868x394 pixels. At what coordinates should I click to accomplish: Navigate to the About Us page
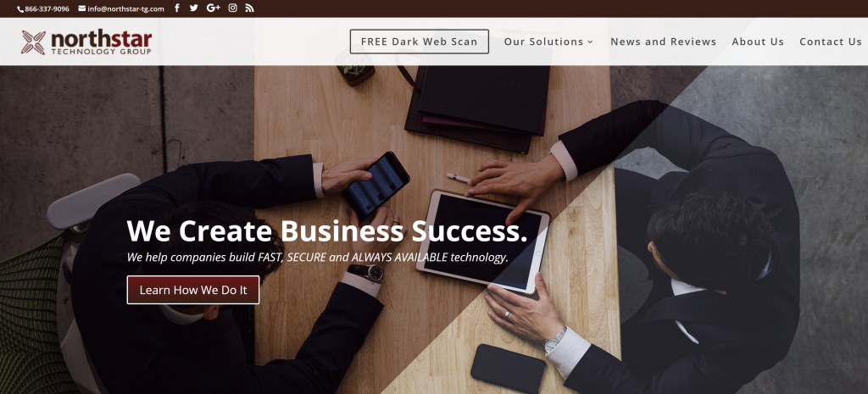(758, 42)
